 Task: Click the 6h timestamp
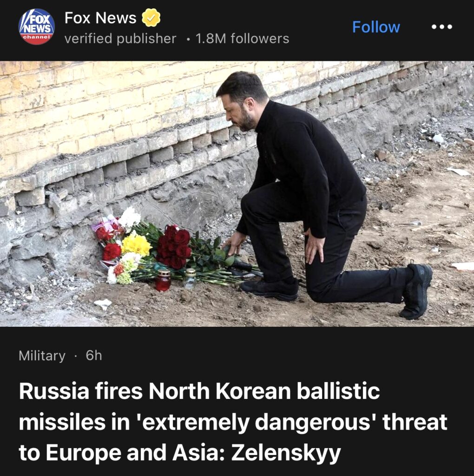(94, 355)
